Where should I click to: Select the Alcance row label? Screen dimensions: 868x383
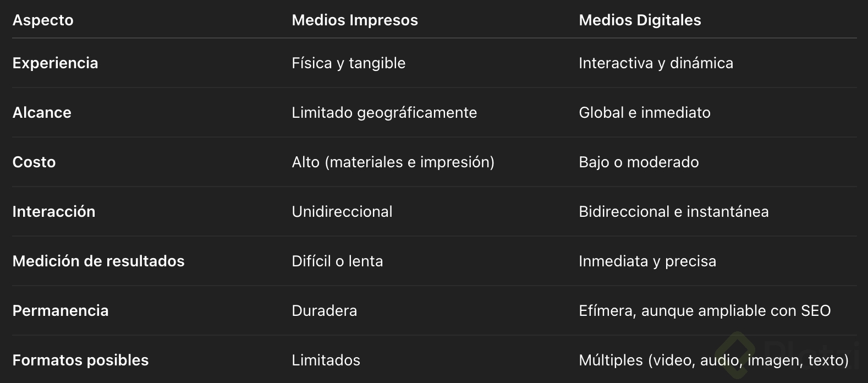[42, 113]
